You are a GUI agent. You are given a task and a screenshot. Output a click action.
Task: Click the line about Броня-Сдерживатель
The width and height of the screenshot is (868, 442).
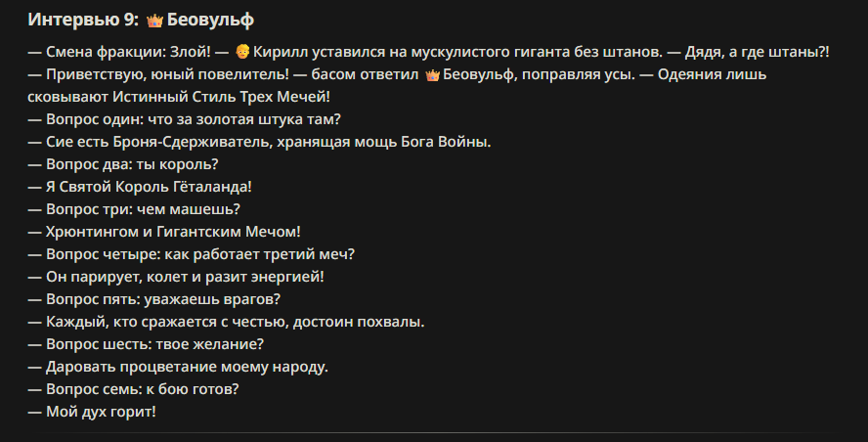[259, 143]
